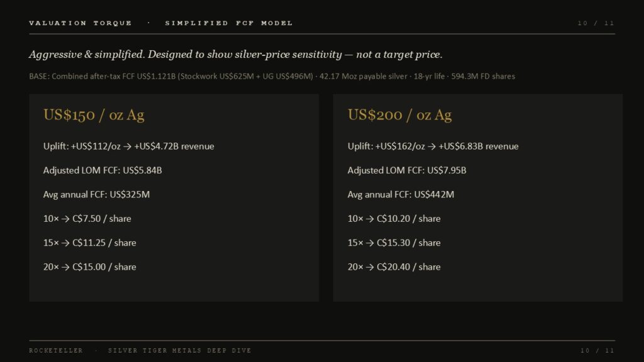Click 'Silver Tiger Metals Deep Dive' footer text
The height and width of the screenshot is (362, 644).
pyautogui.click(x=179, y=351)
